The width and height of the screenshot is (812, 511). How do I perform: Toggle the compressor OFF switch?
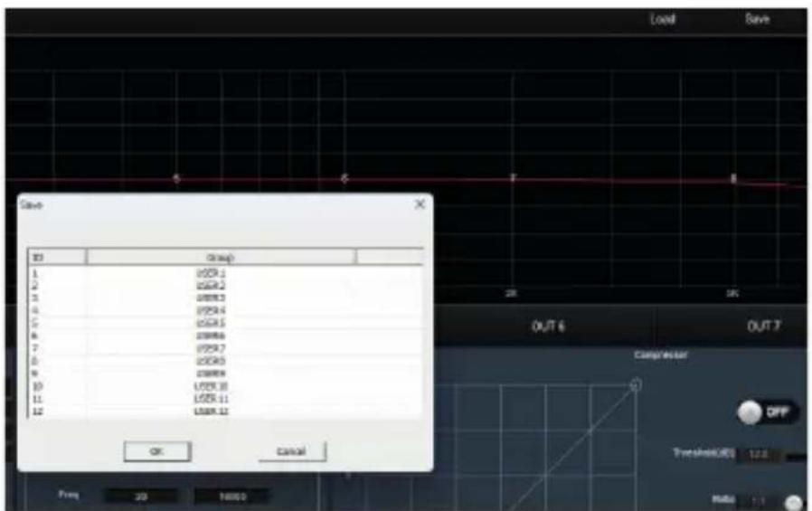click(x=768, y=412)
